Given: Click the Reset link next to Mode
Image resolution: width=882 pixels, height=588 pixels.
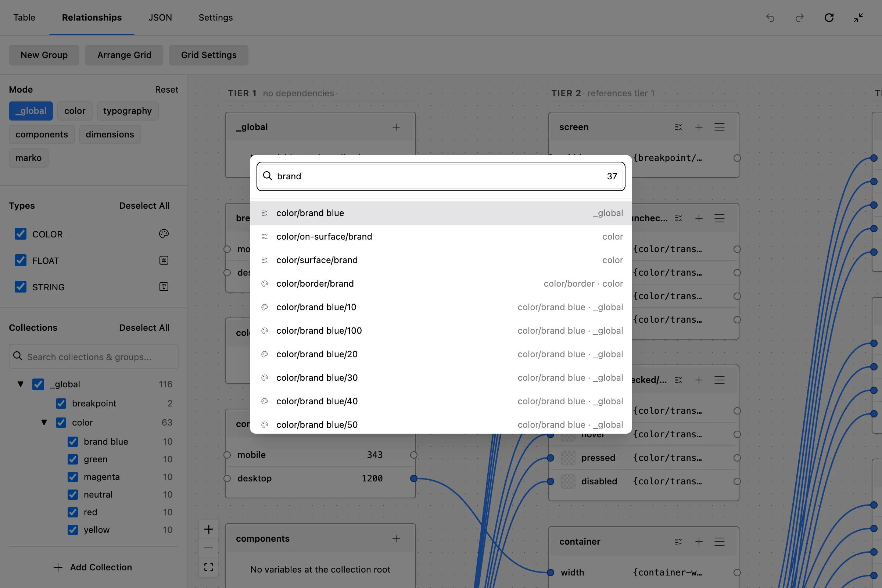Looking at the screenshot, I should tap(167, 90).
